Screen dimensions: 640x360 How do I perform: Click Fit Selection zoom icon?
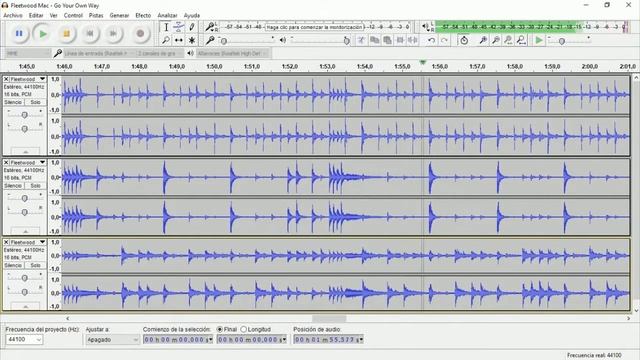coord(508,40)
